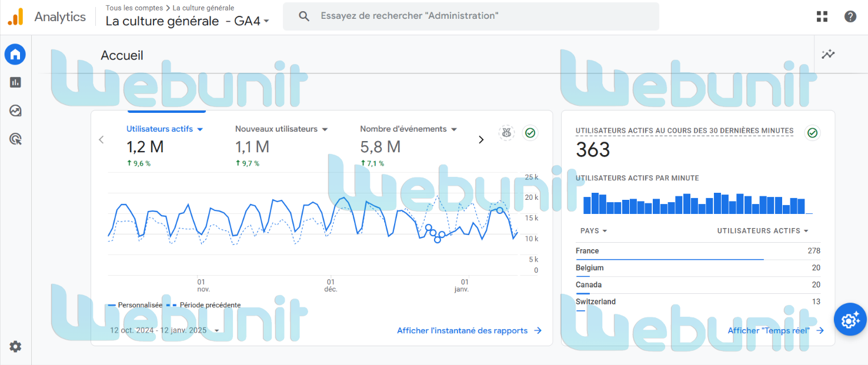Open the Help question mark icon
Viewport: 868px width, 365px height.
(x=850, y=16)
